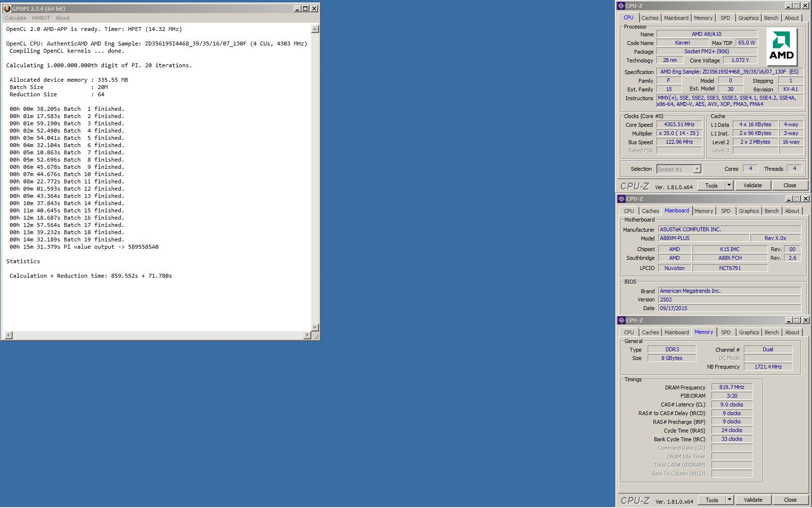812x508 pixels.
Task: Maximize the GPUPI window
Action: click(305, 8)
